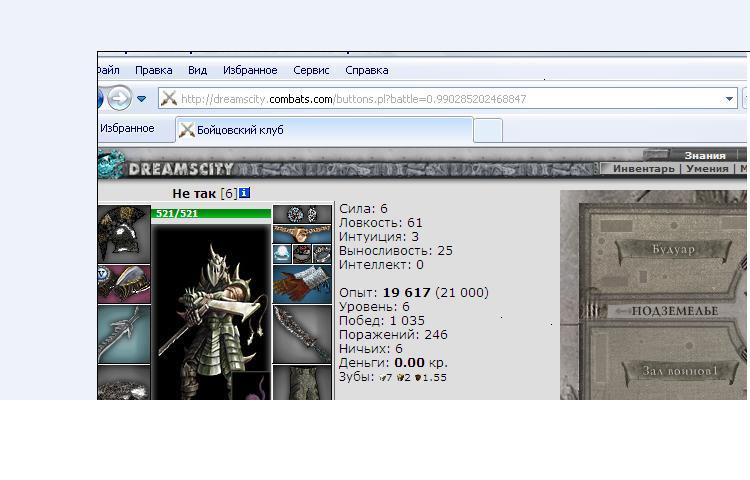Viewport: 750px width, 480px height.
Task: Open a new blank browser tab
Action: tap(488, 130)
